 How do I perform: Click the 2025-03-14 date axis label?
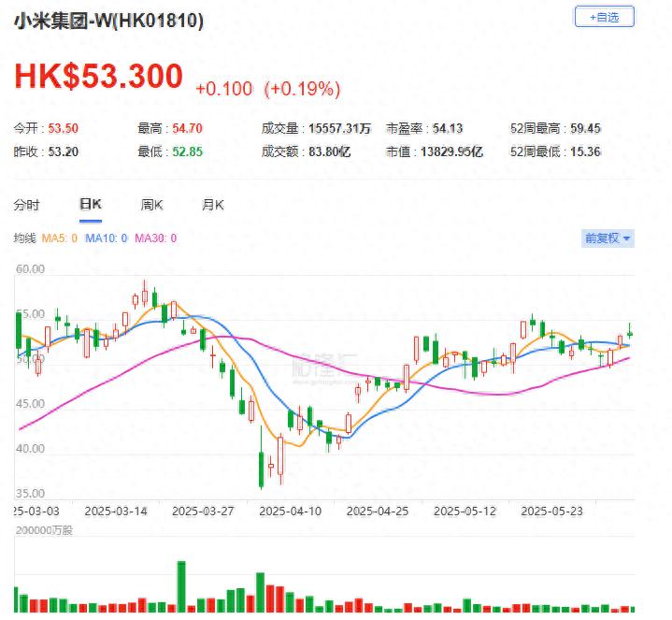pyautogui.click(x=116, y=512)
